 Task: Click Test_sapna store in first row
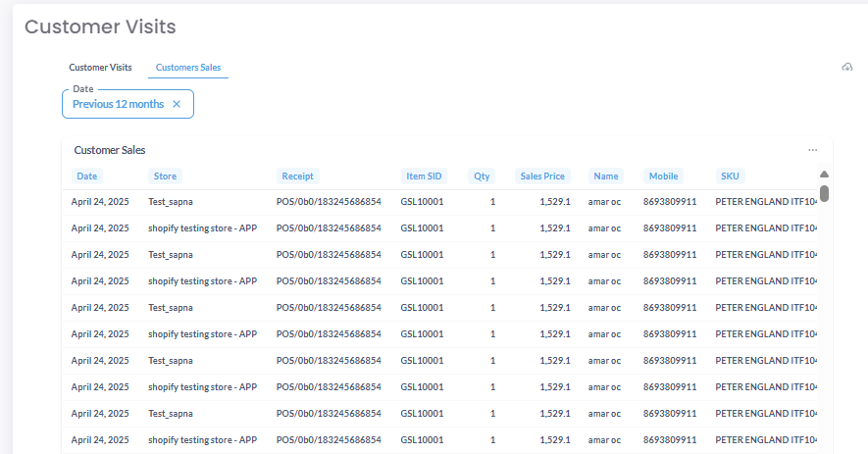171,202
